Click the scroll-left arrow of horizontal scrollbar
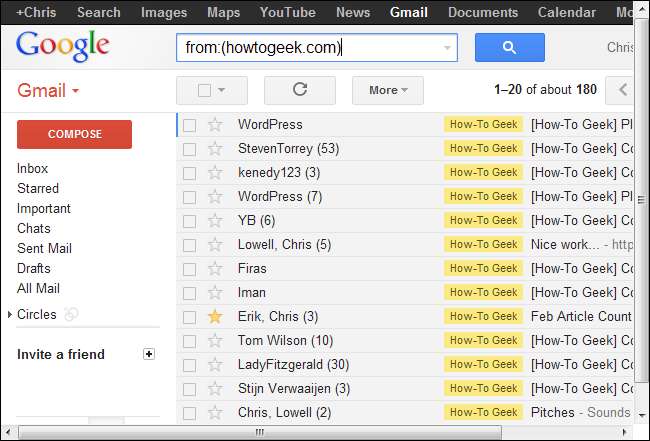Image resolution: width=650 pixels, height=441 pixels. (x=8, y=432)
